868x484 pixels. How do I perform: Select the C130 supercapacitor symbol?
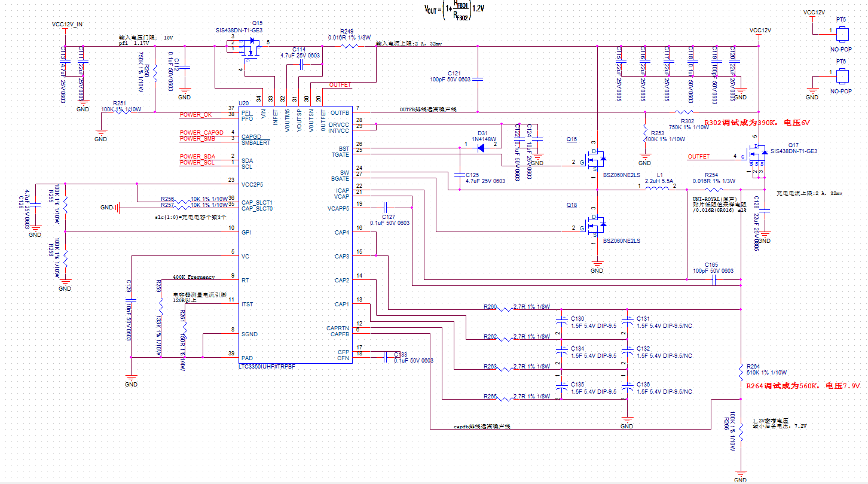pos(562,321)
